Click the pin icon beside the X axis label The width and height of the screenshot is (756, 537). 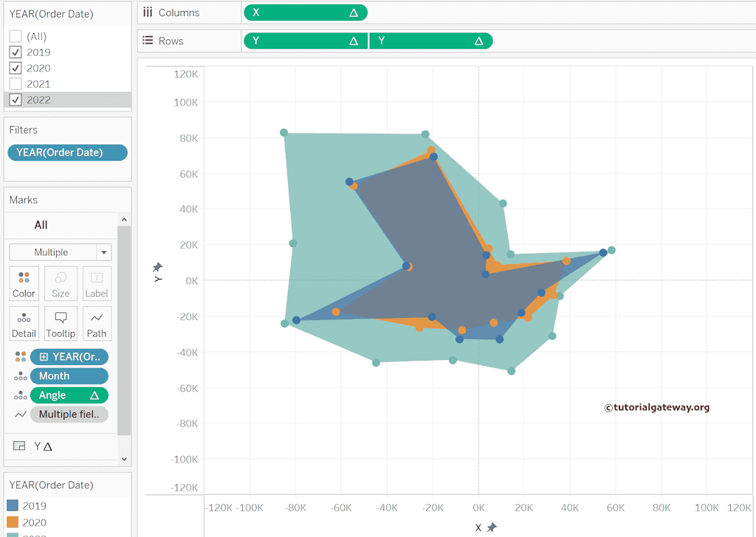click(x=492, y=527)
